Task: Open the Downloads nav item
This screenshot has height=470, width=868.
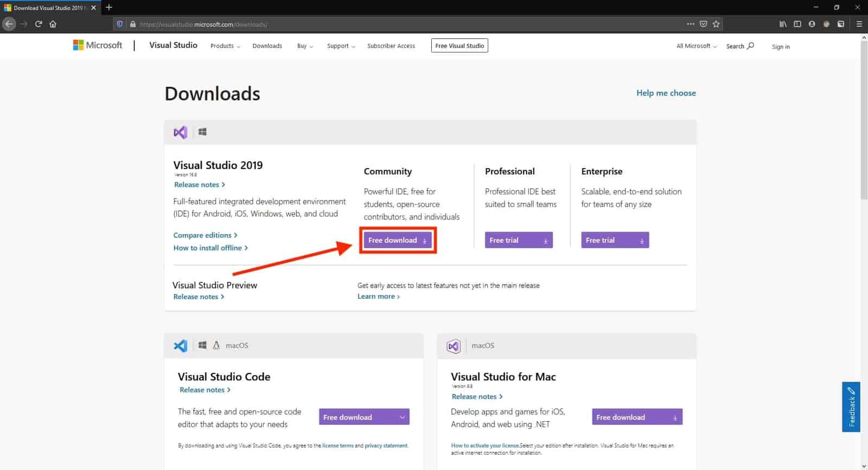Action: point(267,46)
